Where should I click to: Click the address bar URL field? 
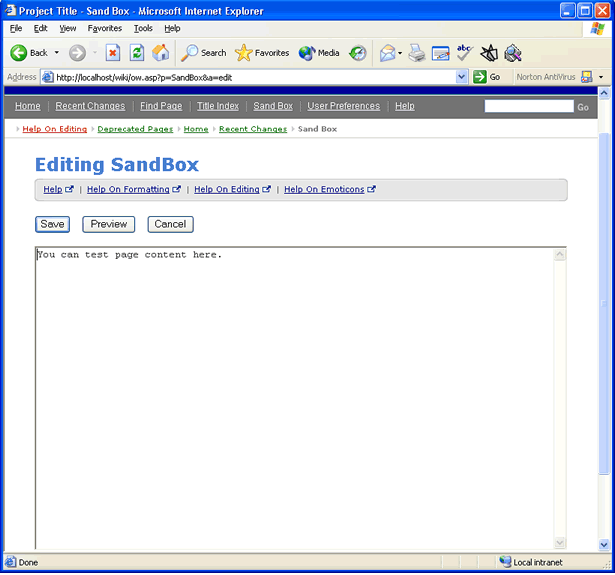click(255, 77)
